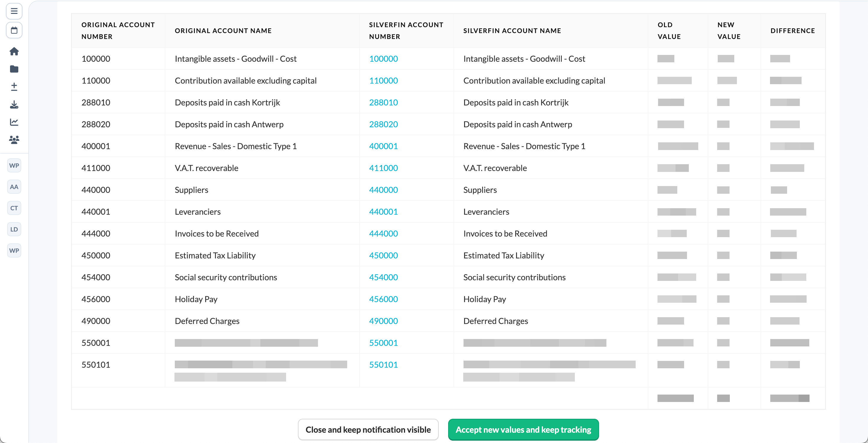Open the hamburger menu icon
This screenshot has height=443, width=868.
(14, 11)
